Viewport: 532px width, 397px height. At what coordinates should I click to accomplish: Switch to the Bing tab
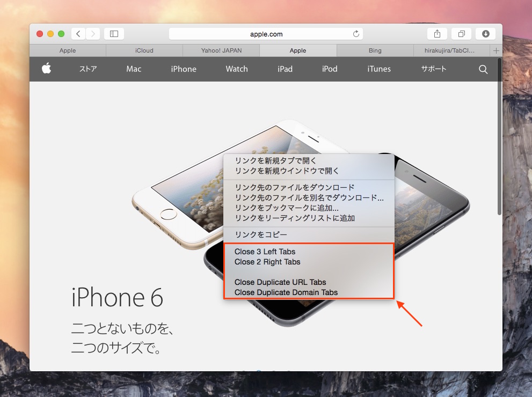(x=375, y=50)
